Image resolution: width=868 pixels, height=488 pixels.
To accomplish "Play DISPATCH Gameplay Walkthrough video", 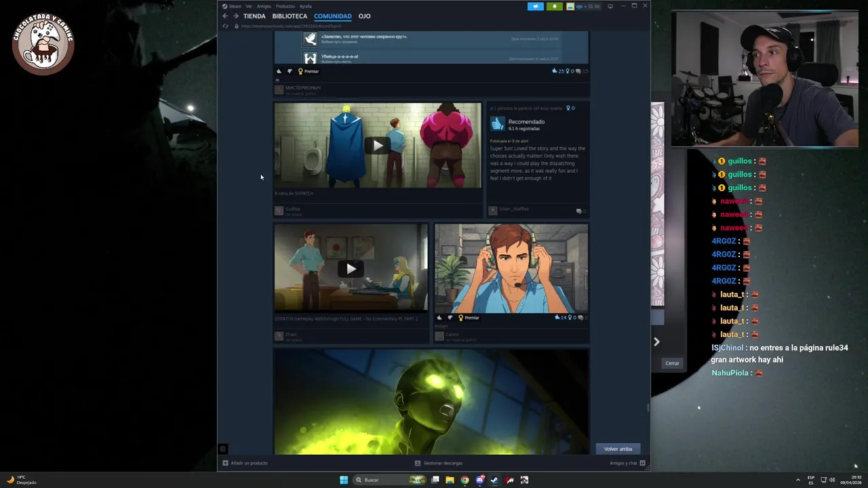I will click(x=351, y=268).
